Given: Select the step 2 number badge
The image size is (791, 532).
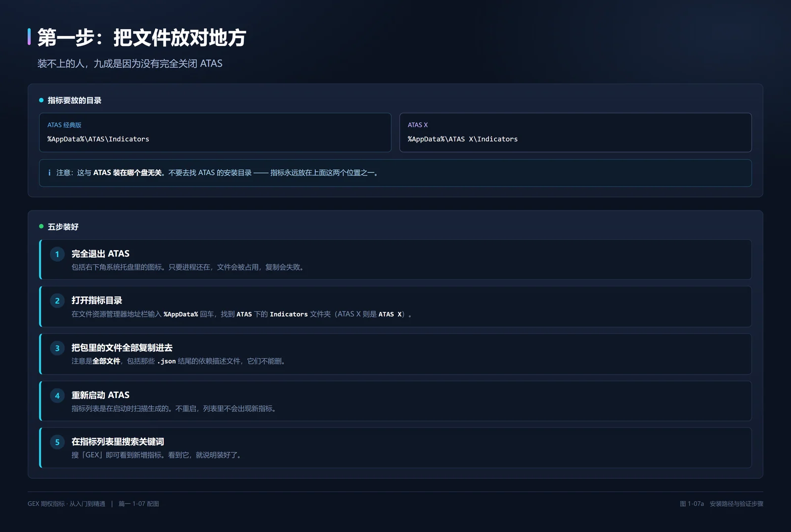Looking at the screenshot, I should (57, 301).
